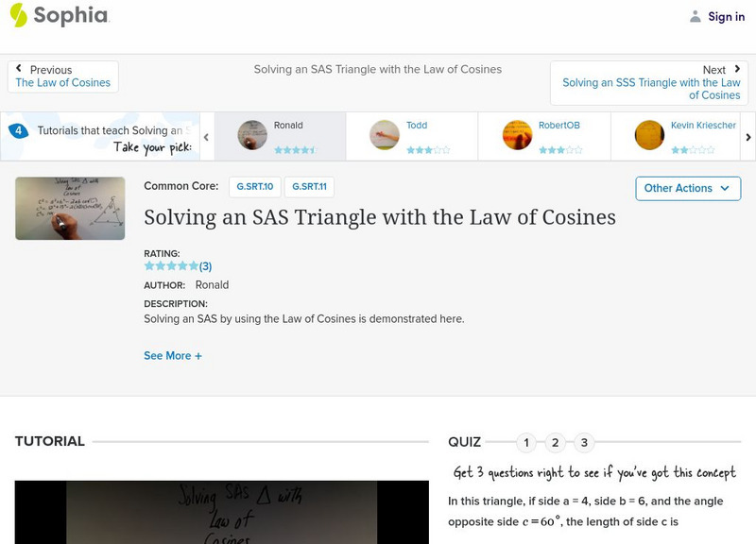The image size is (756, 544).
Task: Open the Other Actions dropdown
Action: click(686, 188)
